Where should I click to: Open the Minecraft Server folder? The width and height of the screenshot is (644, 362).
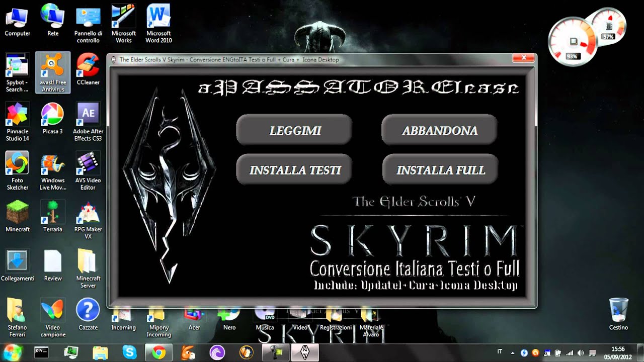click(x=88, y=269)
